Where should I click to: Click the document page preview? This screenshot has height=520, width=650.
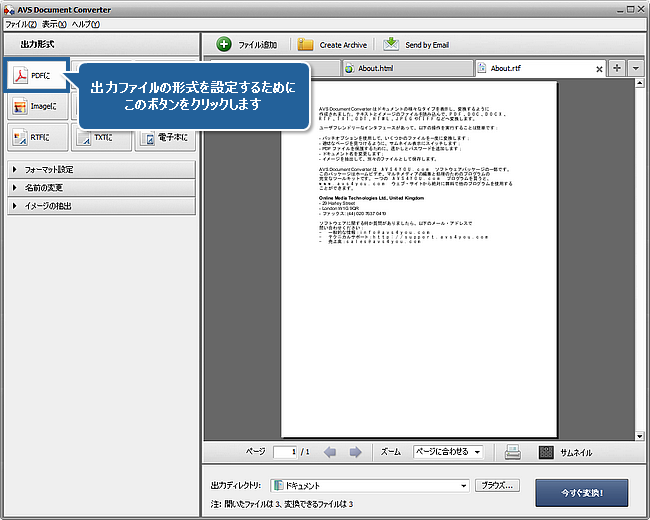(419, 259)
